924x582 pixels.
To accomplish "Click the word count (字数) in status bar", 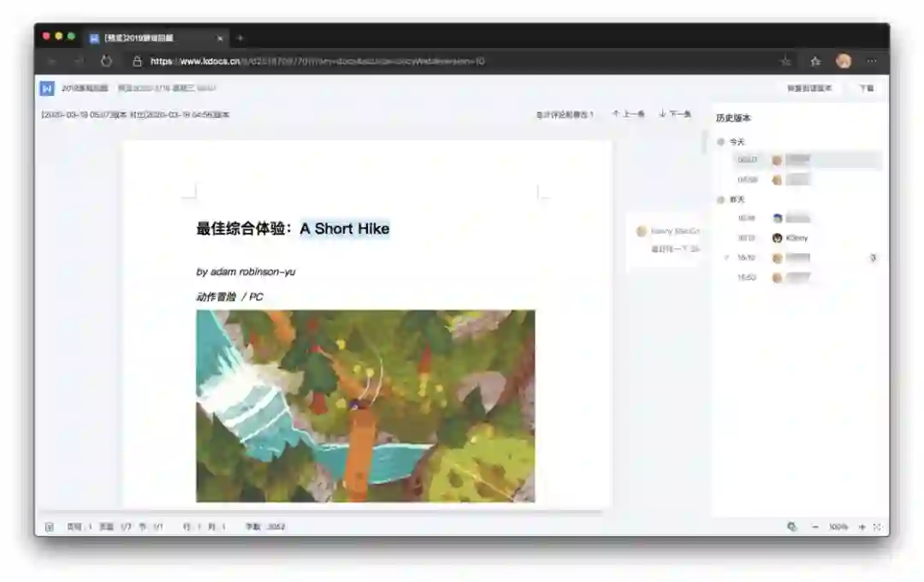I will pos(265,527).
